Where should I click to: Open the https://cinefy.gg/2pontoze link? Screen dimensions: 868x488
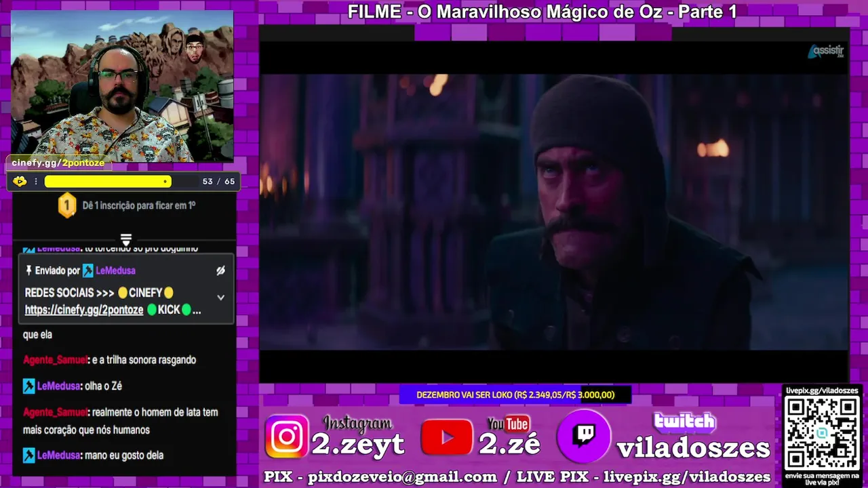click(x=84, y=310)
